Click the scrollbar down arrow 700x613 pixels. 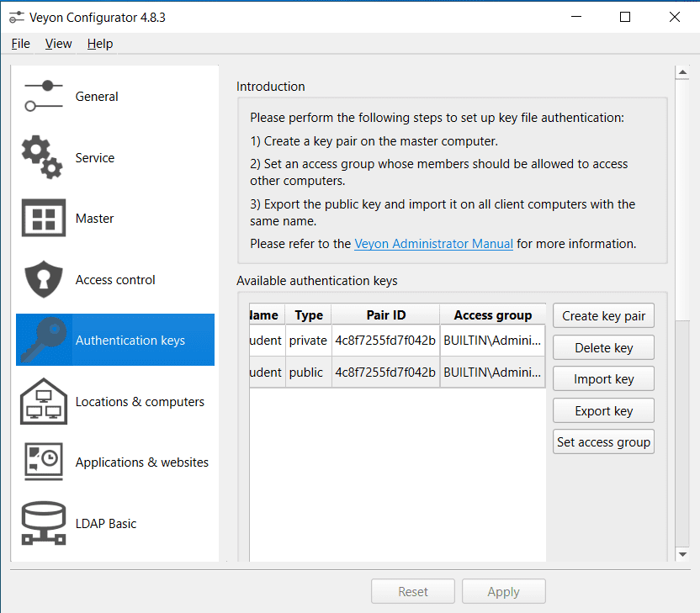[682, 554]
